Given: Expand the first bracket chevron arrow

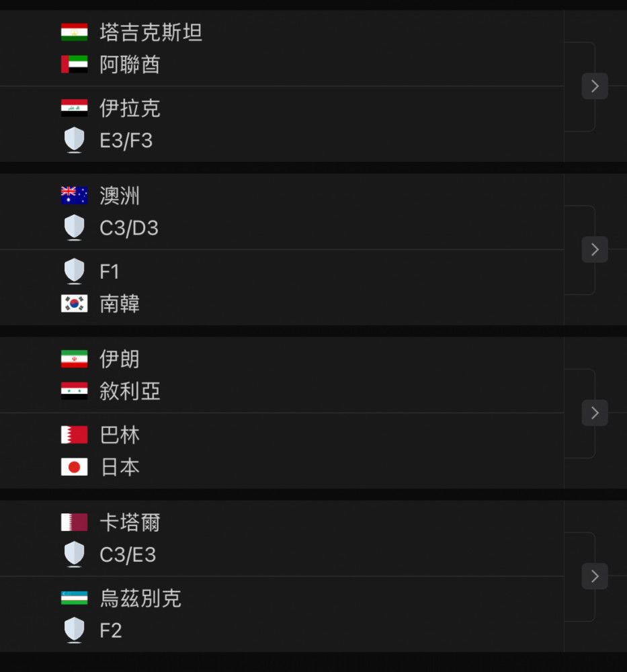Looking at the screenshot, I should click(595, 86).
